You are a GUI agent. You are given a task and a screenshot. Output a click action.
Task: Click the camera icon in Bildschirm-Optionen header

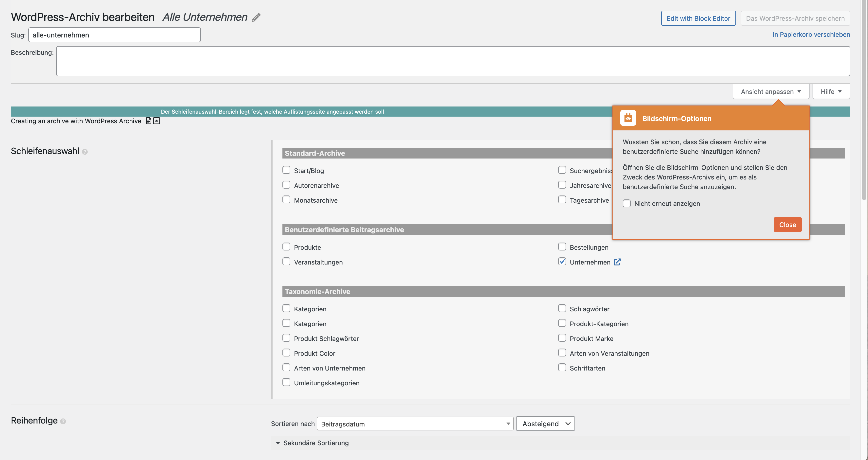point(628,118)
